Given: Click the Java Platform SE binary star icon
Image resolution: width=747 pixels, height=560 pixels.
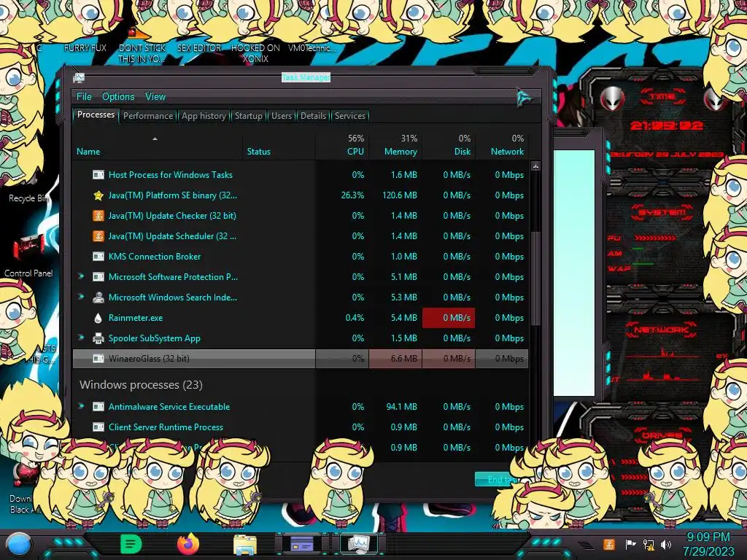Looking at the screenshot, I should 98,195.
